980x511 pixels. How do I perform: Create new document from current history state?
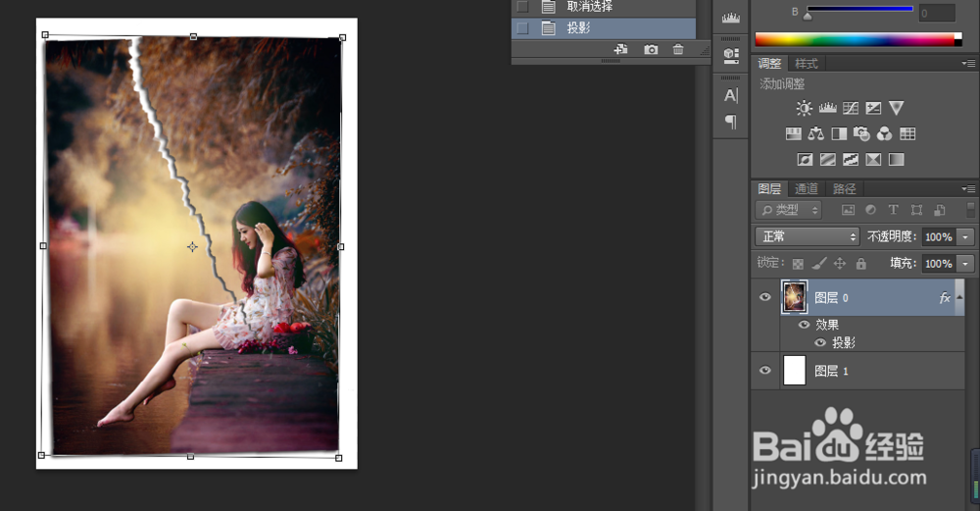[620, 49]
